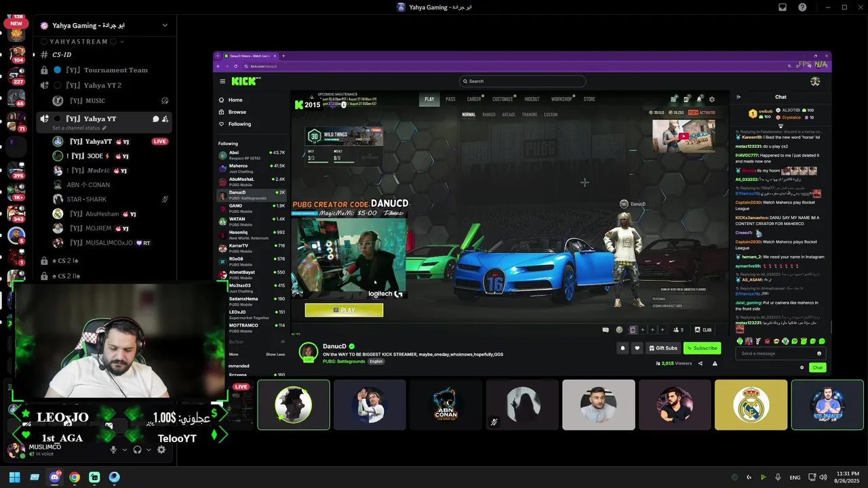Open the server icon with 395 badge
Image resolution: width=868 pixels, height=488 pixels.
tap(16, 169)
